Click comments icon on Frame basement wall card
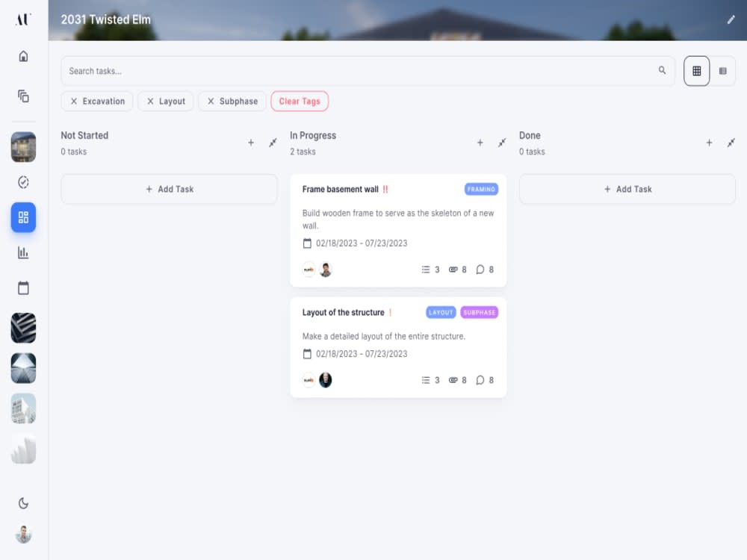747x560 pixels. coord(480,270)
